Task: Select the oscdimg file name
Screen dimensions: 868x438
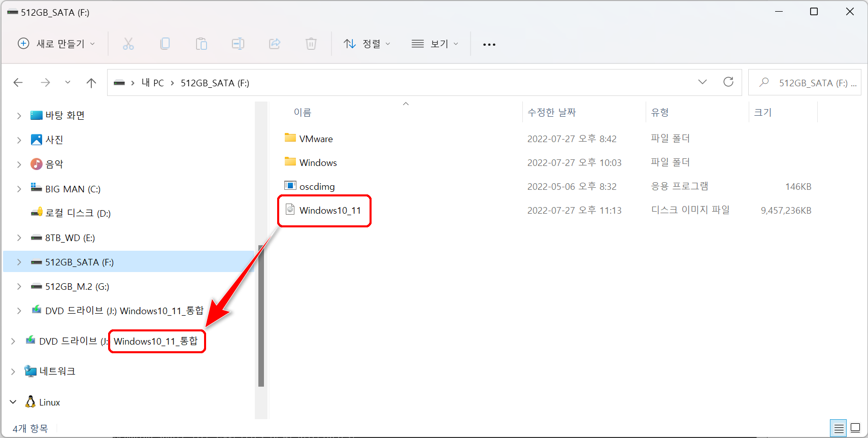Action: coord(317,186)
